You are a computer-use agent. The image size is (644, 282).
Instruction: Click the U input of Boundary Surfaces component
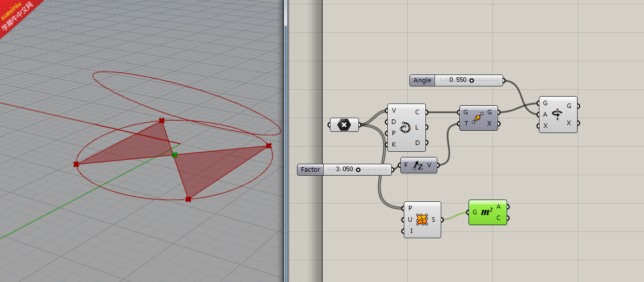coord(410,219)
